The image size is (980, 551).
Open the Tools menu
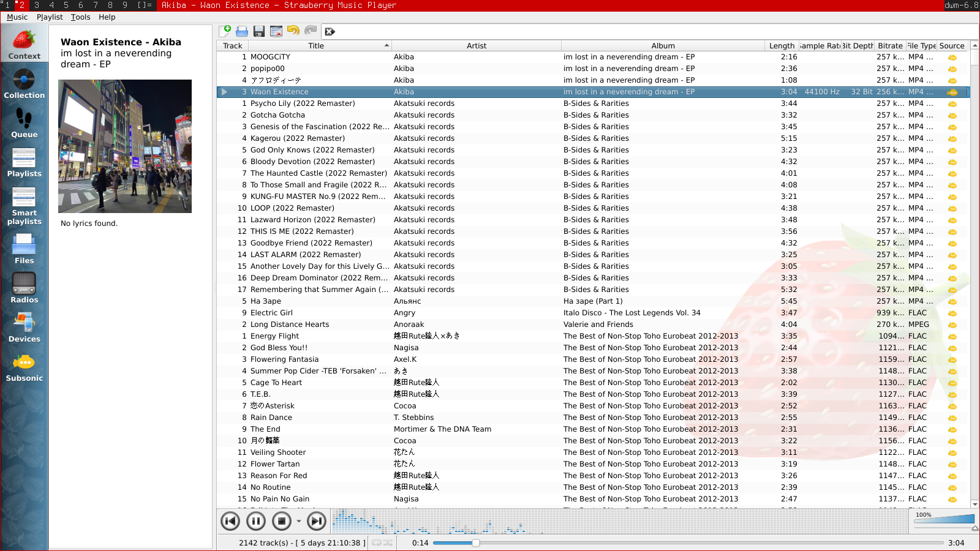click(80, 17)
